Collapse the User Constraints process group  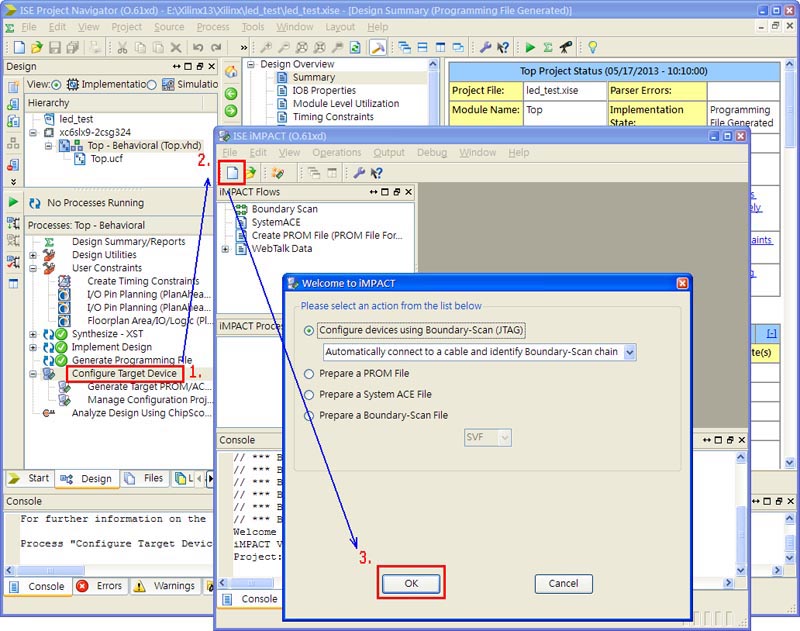33,268
